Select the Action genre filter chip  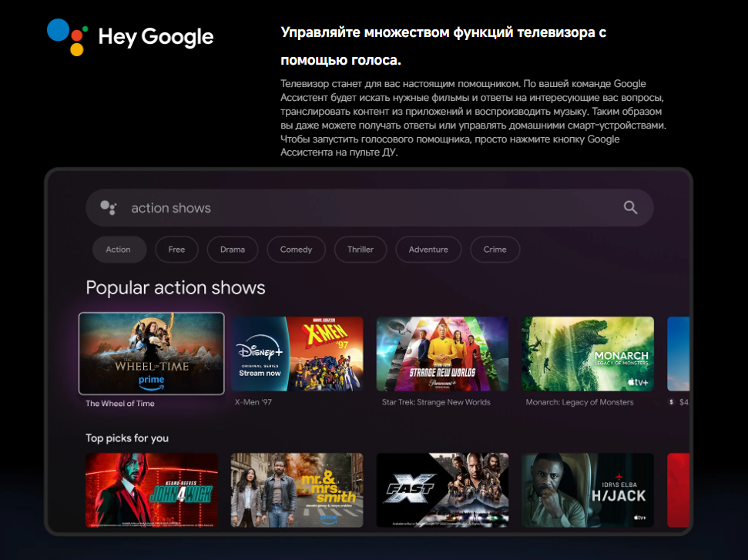(x=118, y=250)
